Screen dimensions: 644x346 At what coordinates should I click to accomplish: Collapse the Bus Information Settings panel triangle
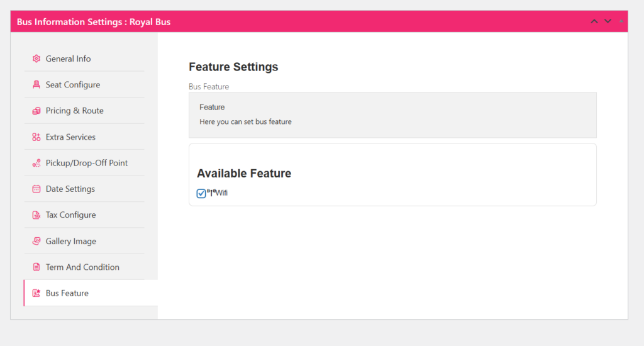coord(621,21)
